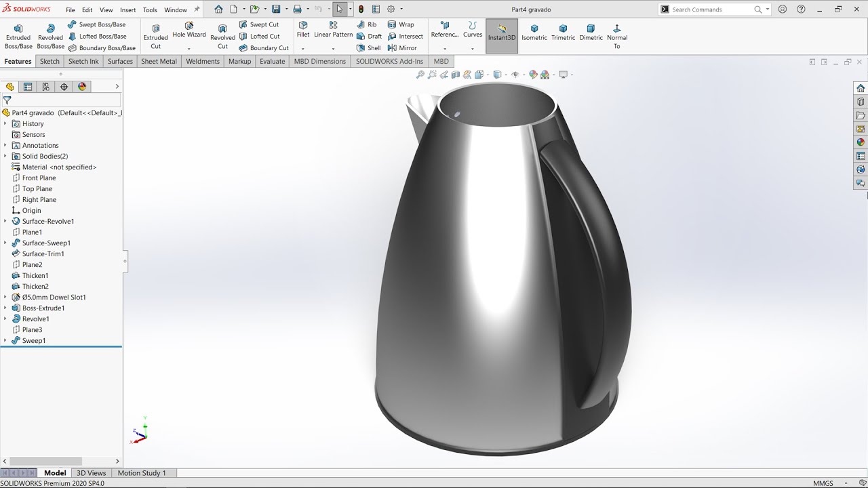Click the feature tree filter field

[61, 100]
